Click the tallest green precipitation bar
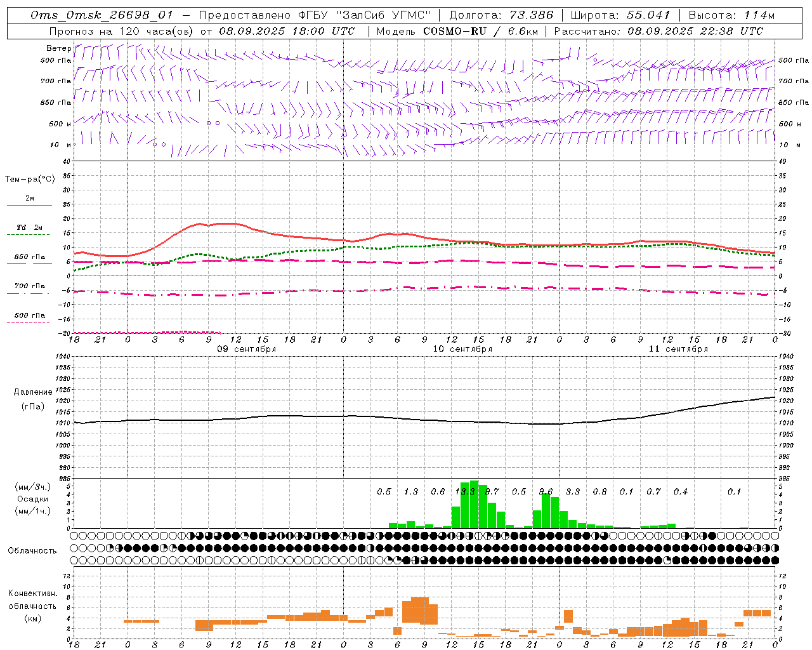 (474, 504)
